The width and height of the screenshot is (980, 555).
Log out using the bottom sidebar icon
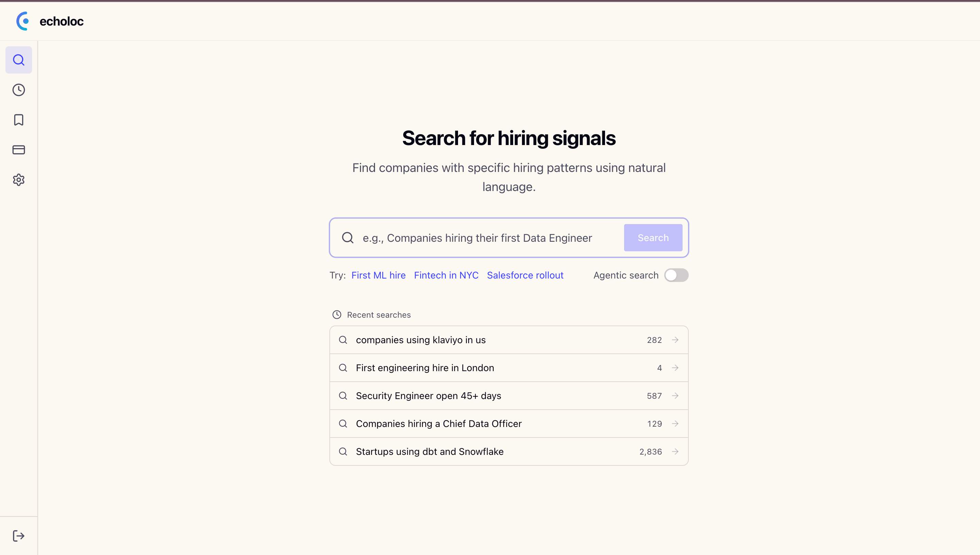18,535
